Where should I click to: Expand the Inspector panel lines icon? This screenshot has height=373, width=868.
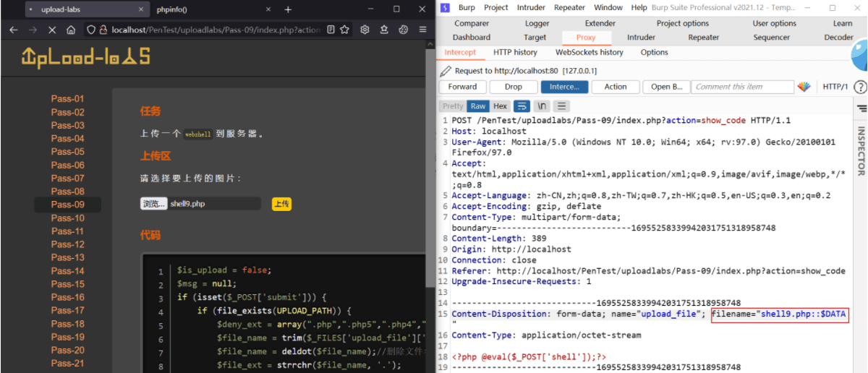(861, 108)
